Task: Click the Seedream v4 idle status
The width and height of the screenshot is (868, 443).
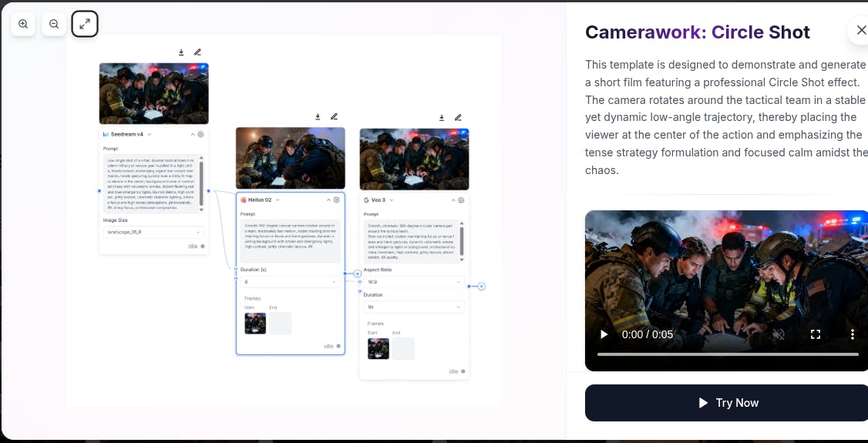Action: 196,246
